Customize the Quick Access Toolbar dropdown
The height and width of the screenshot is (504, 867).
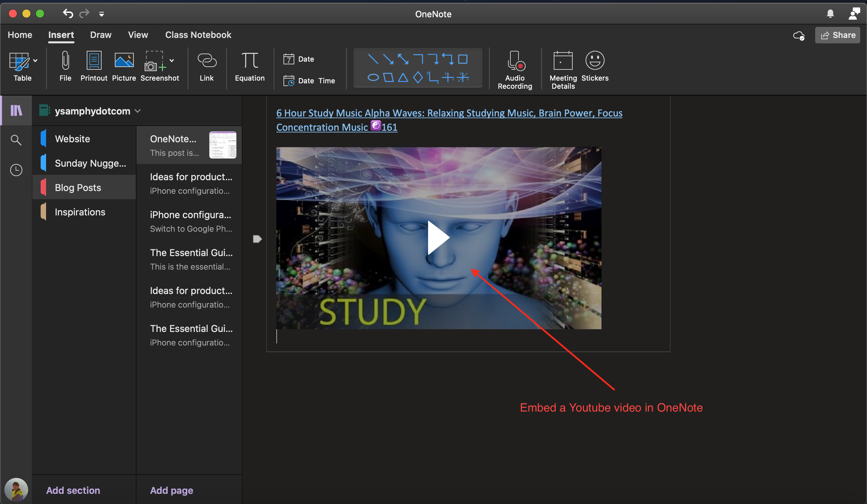click(x=101, y=14)
